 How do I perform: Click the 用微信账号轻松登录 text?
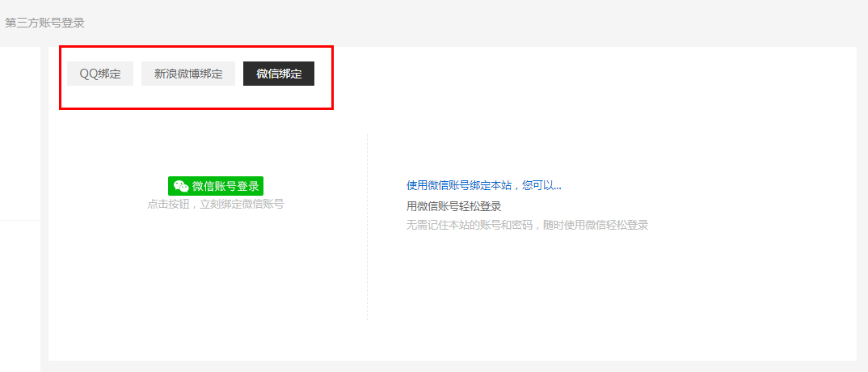[x=454, y=206]
